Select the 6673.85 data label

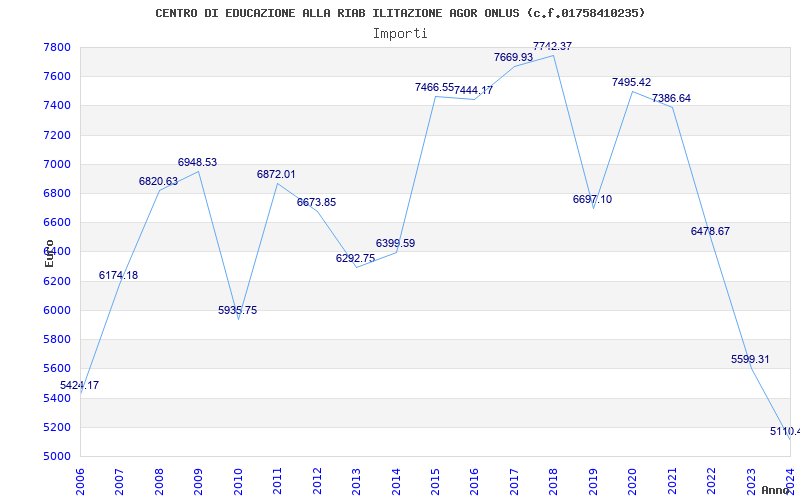316,203
